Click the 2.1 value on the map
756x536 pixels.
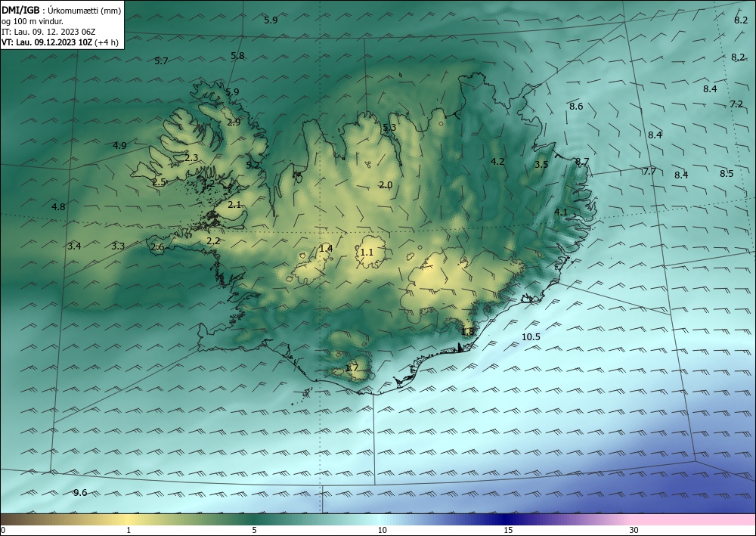[234, 204]
